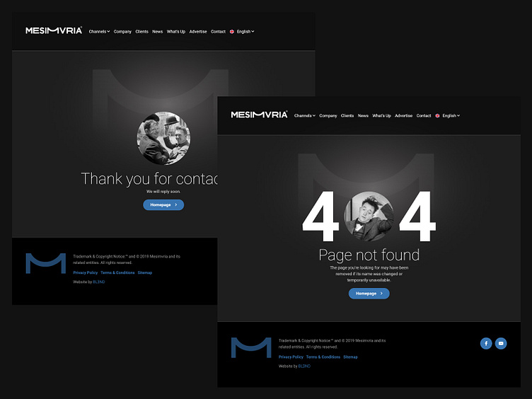Click 'Page not found' heading
This screenshot has height=399, width=532.
coord(369,255)
